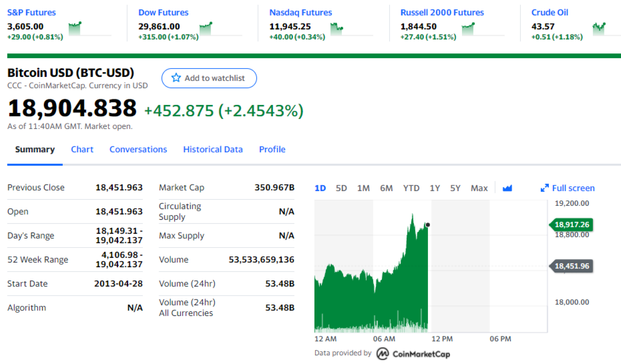
Task: Click the 12 PM axis label
Action: pos(442,339)
